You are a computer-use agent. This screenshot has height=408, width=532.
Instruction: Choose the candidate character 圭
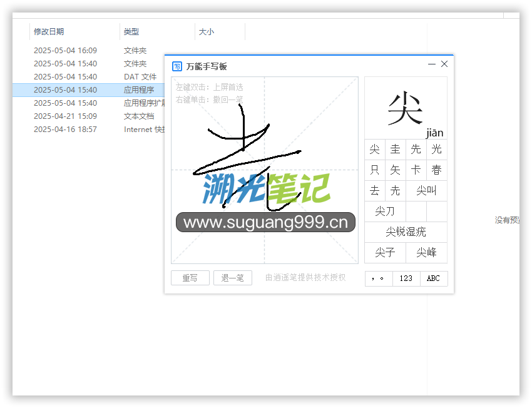pyautogui.click(x=396, y=149)
